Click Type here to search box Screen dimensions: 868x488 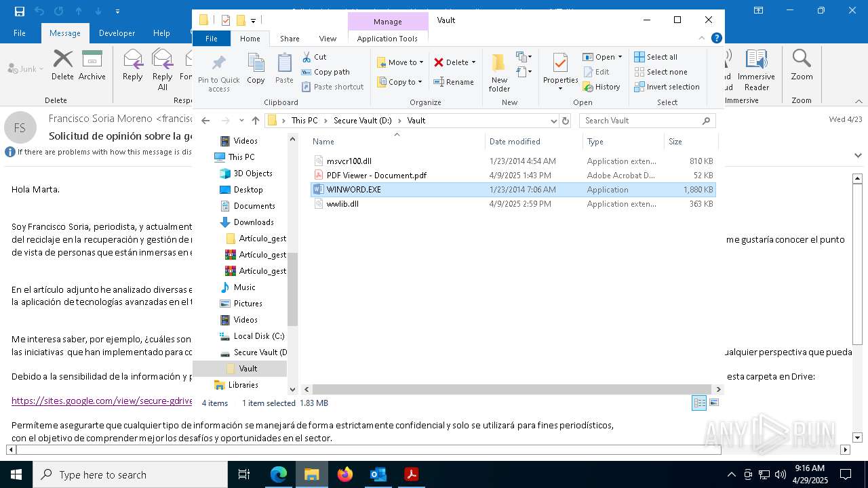(130, 474)
